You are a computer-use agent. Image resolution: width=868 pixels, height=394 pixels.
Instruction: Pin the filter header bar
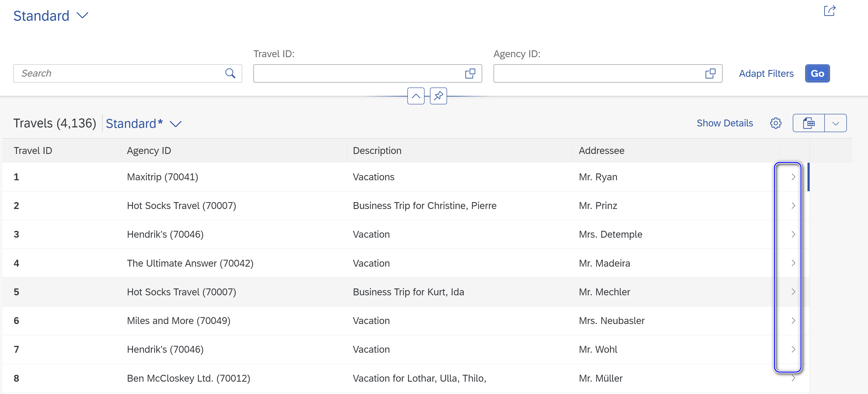[438, 96]
